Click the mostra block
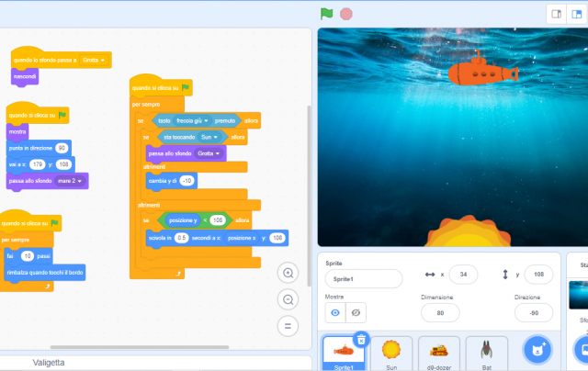 tap(17, 132)
